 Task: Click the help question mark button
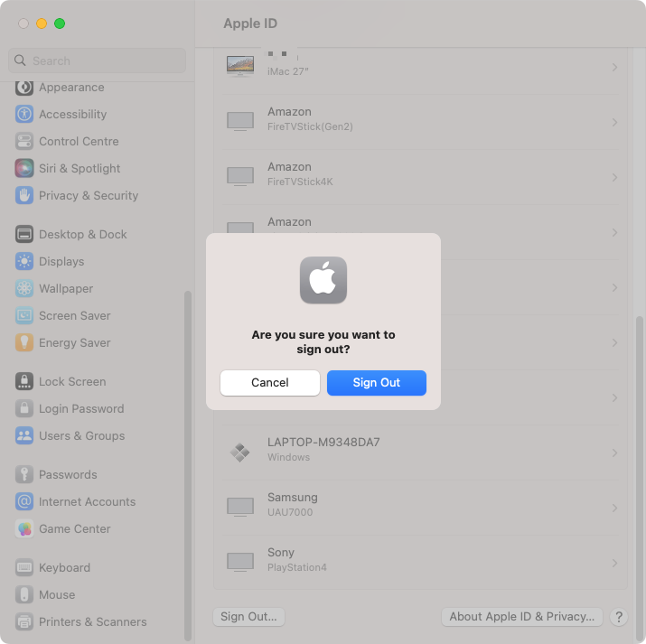[618, 617]
